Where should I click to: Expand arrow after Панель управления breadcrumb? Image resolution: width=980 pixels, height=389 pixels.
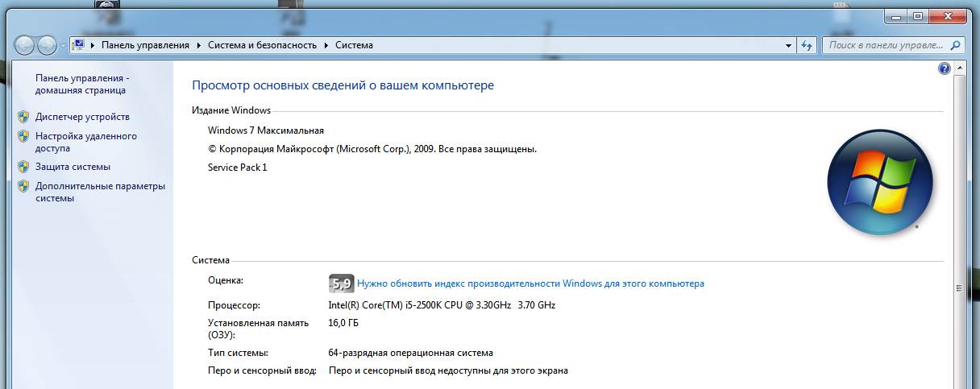coord(198,45)
